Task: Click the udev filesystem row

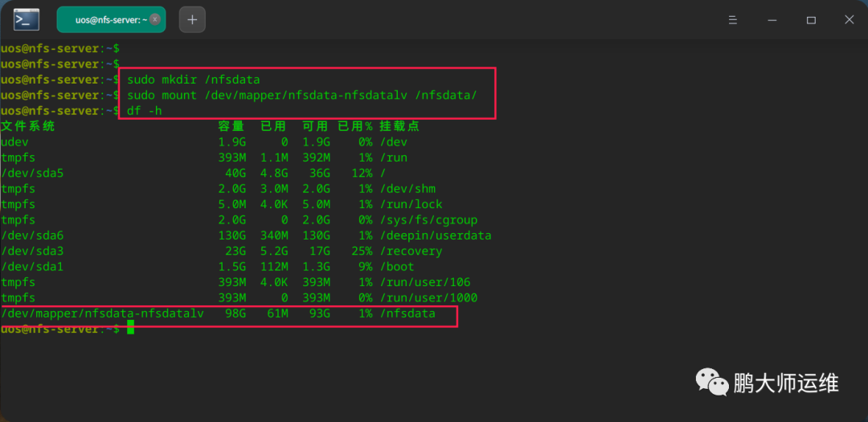Action: point(204,142)
